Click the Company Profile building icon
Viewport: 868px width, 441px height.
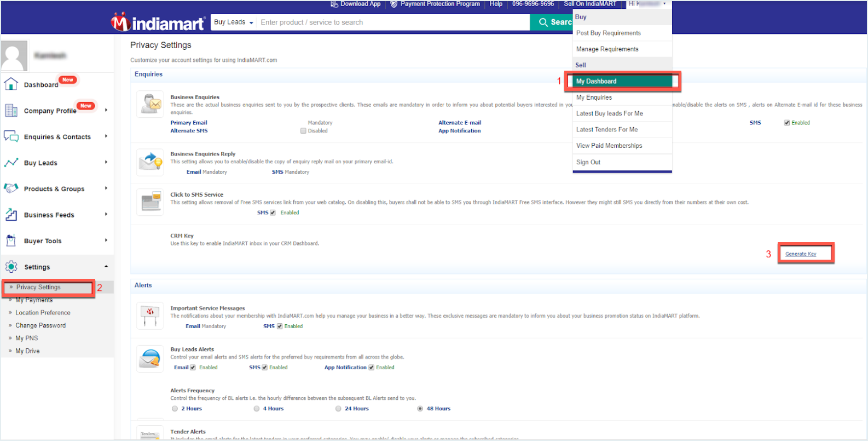tap(11, 110)
